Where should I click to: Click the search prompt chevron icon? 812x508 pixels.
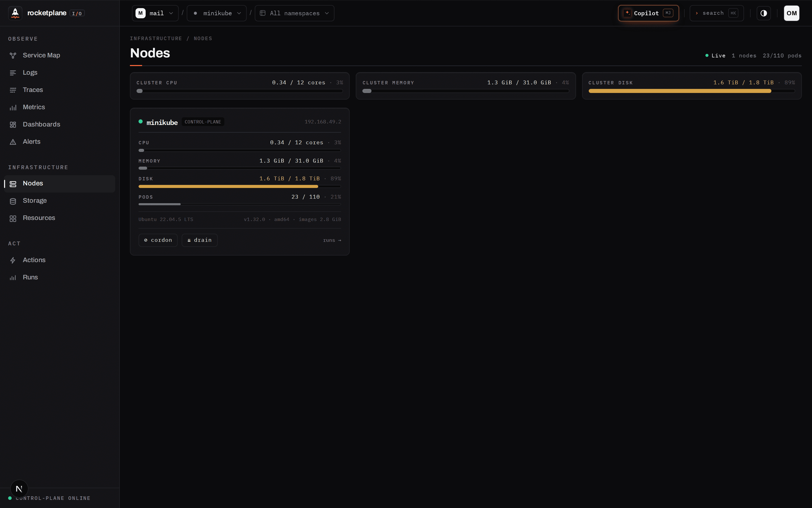point(697,13)
